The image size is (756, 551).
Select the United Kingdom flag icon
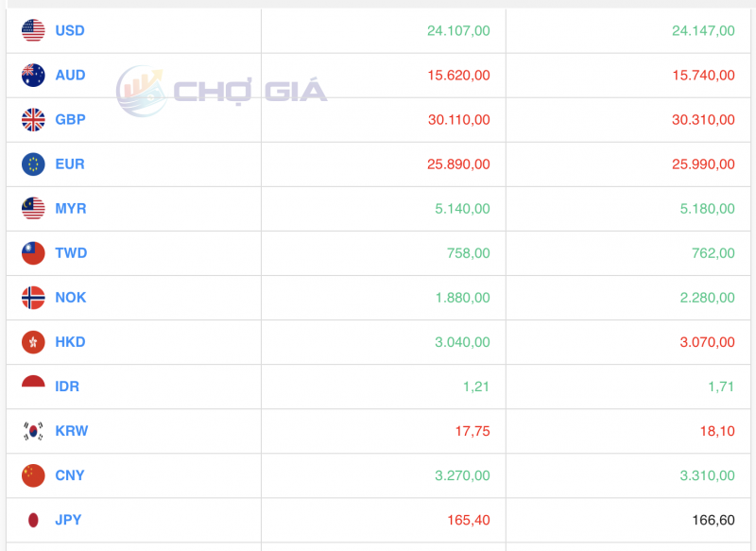[x=33, y=119]
